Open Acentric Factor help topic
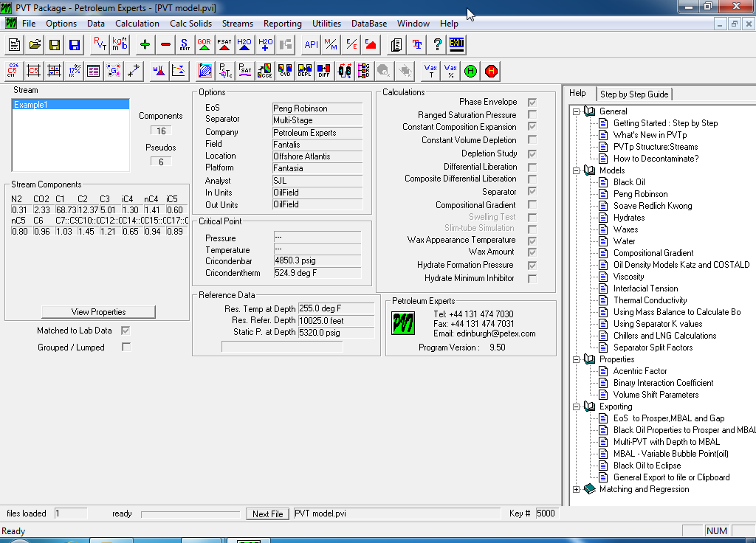Viewport: 756px width, 543px height. pyautogui.click(x=640, y=371)
